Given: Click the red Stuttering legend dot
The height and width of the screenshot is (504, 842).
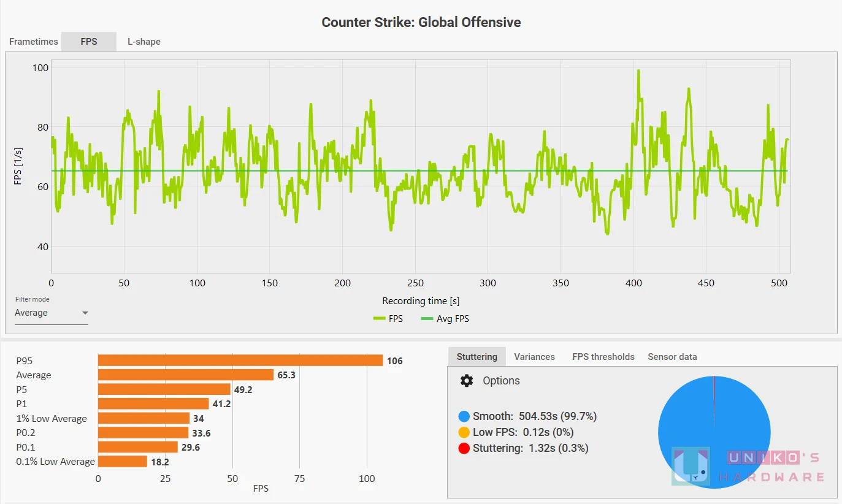Looking at the screenshot, I should click(464, 448).
